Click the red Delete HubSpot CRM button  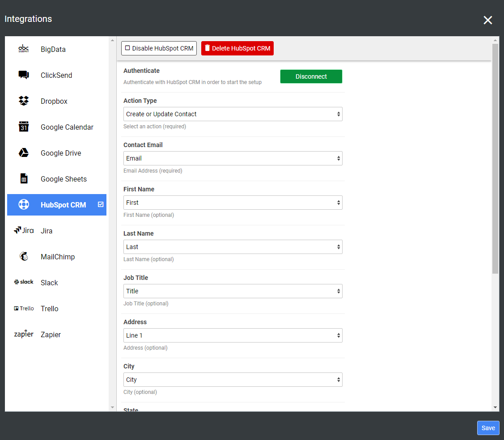tap(237, 48)
